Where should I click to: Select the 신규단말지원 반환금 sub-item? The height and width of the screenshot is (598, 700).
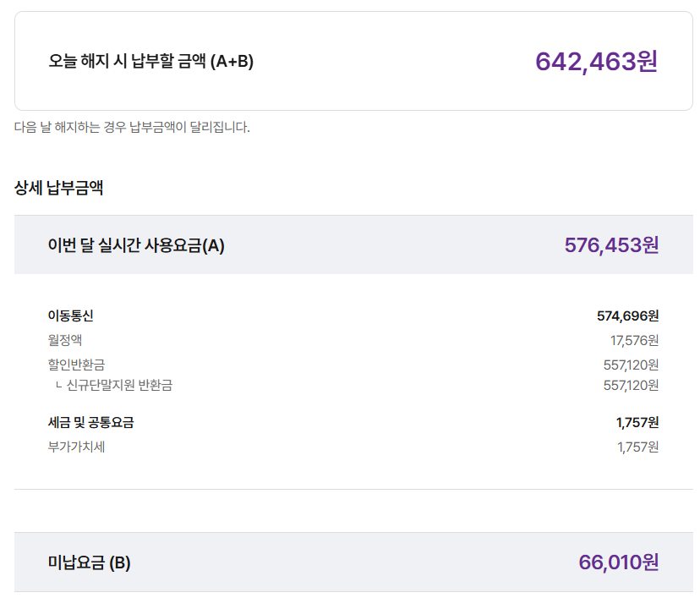tap(119, 385)
